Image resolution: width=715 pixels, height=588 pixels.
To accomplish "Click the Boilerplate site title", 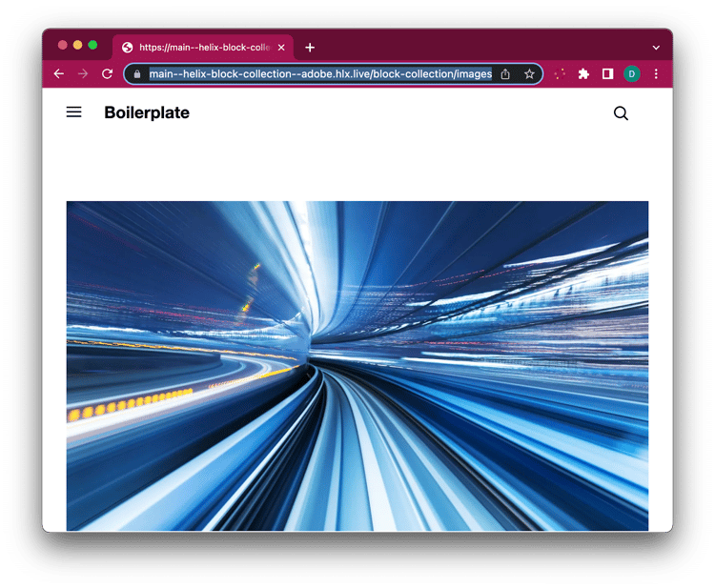I will click(x=147, y=112).
